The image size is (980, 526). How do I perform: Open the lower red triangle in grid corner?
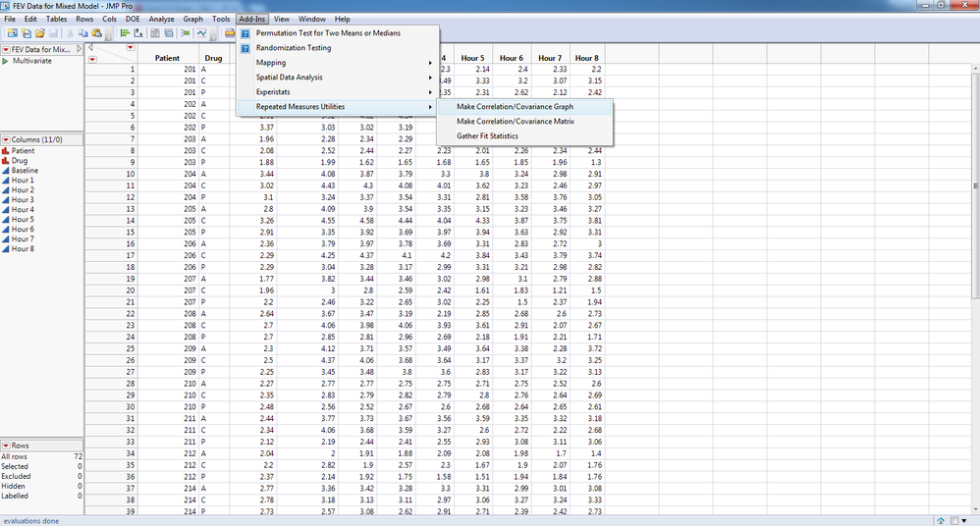pos(92,59)
